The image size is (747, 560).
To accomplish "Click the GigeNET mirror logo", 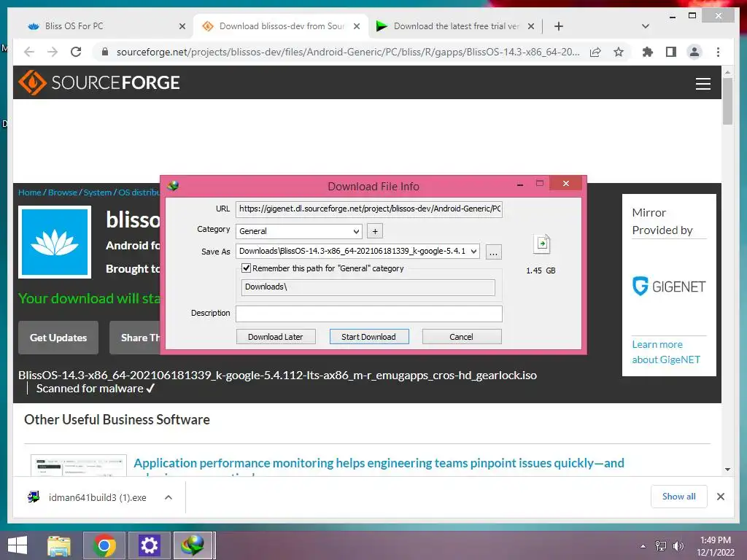I will [669, 286].
